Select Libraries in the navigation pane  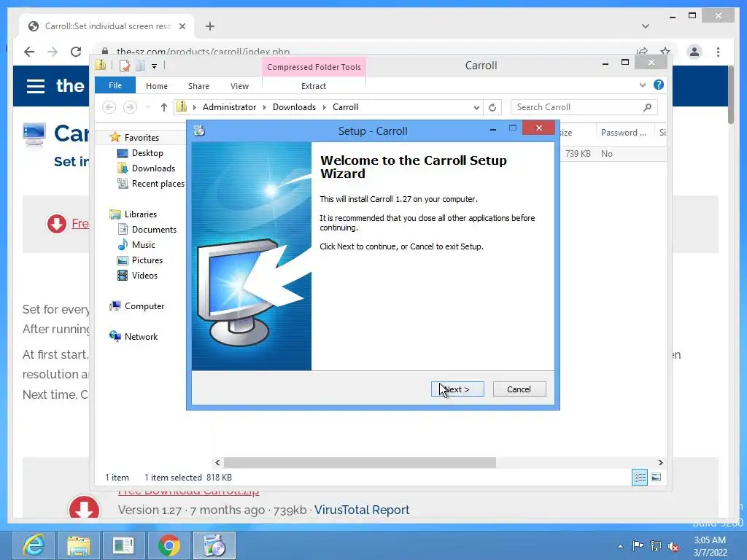(x=141, y=214)
